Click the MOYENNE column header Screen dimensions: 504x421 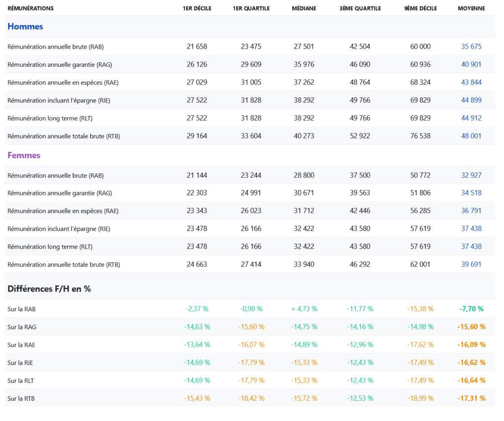point(471,8)
